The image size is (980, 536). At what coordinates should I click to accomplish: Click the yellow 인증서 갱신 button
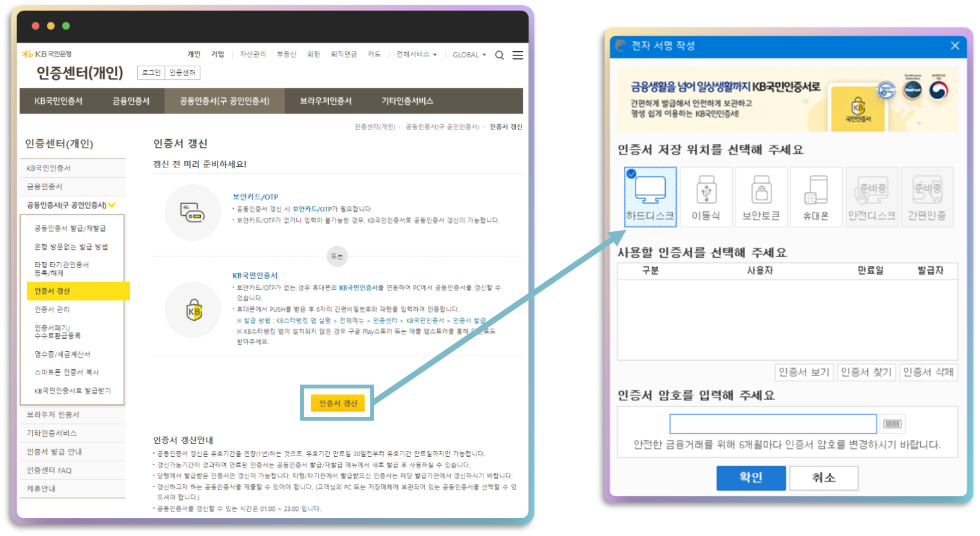point(338,403)
